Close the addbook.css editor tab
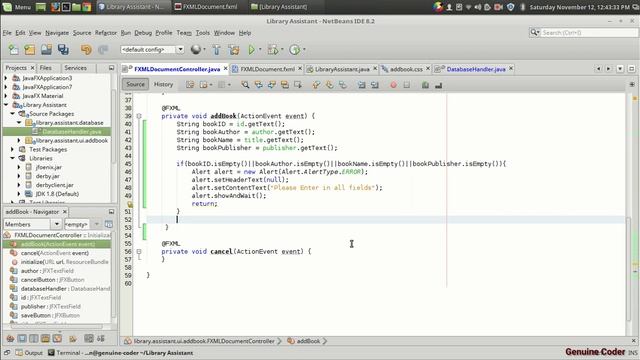Viewport: 640px width, 360px height. click(x=428, y=69)
